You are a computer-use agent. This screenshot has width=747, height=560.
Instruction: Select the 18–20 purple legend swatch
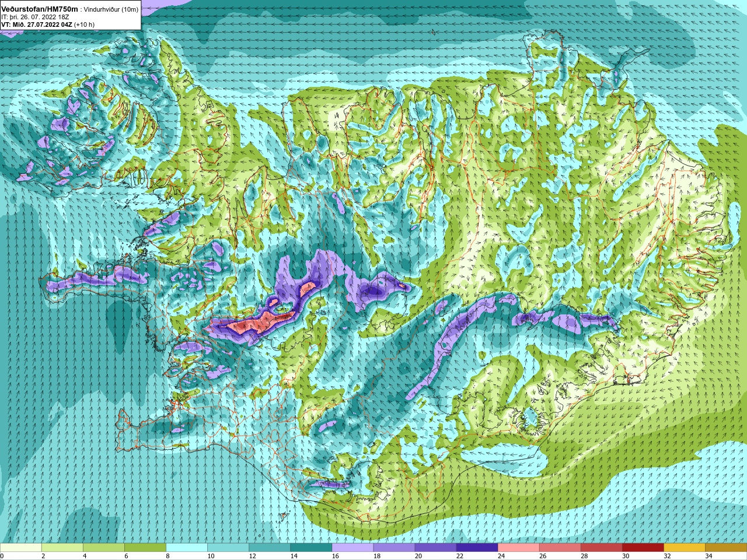[x=394, y=548]
